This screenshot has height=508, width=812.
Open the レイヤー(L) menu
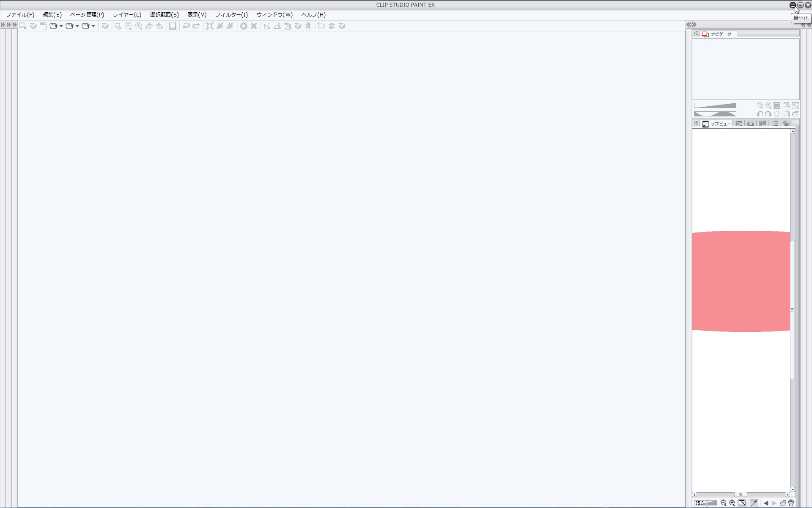(127, 14)
